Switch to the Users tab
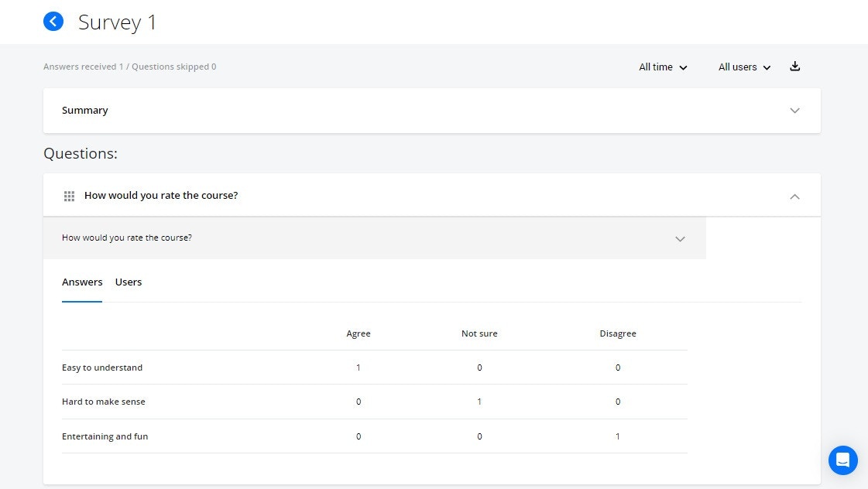This screenshot has width=868, height=489. click(x=129, y=282)
